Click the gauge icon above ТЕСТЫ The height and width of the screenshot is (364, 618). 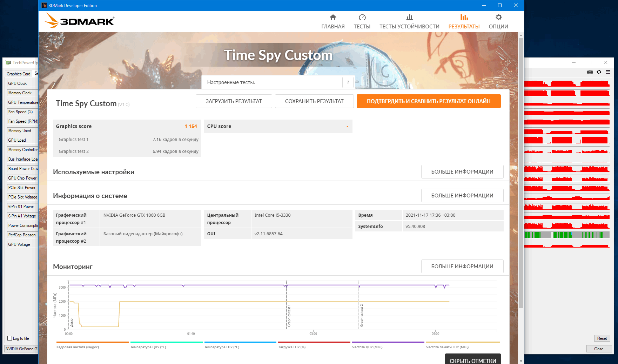click(x=362, y=17)
